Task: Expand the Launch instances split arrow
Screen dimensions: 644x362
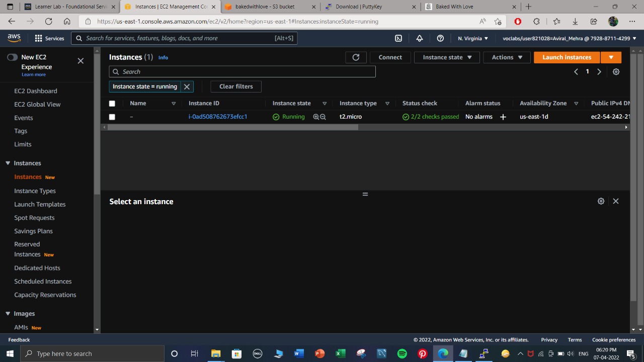Action: pyautogui.click(x=611, y=57)
